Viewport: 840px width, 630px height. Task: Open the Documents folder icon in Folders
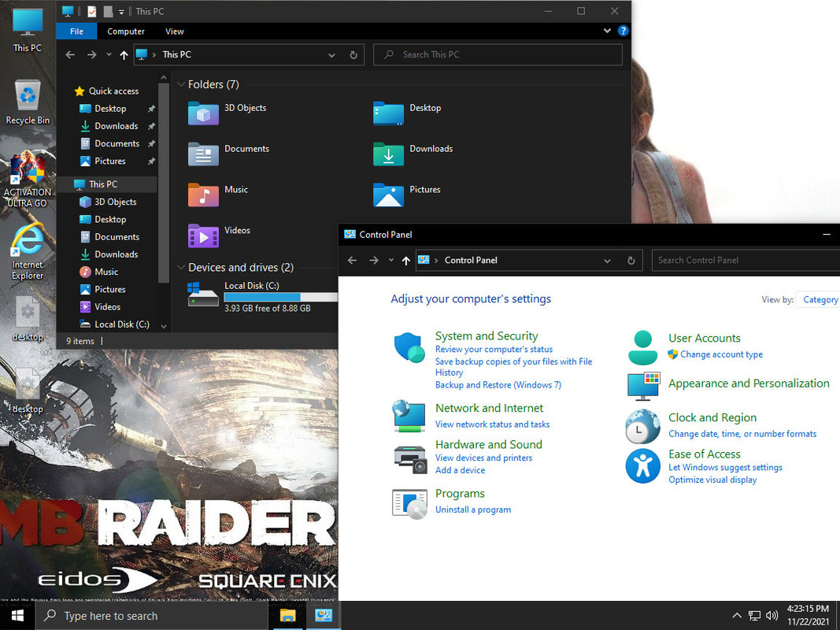point(203,154)
